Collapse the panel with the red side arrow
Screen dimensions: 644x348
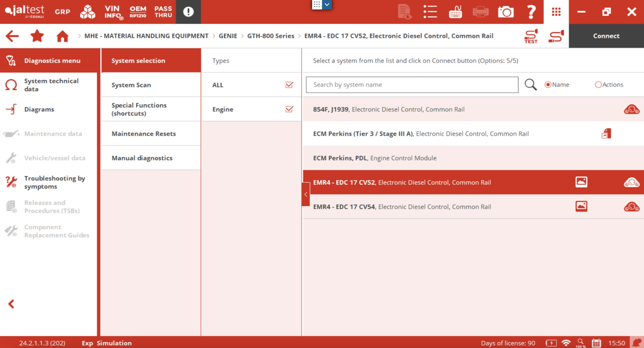tap(305, 194)
